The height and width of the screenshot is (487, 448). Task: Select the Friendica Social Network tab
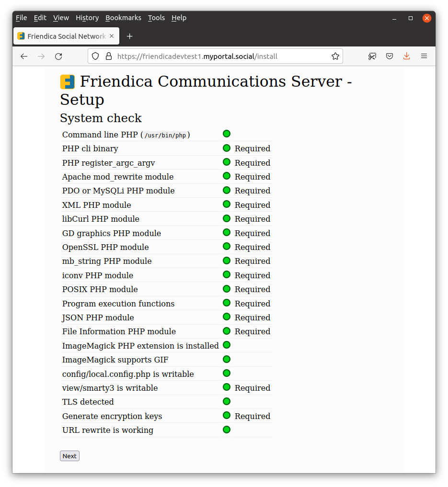[62, 36]
